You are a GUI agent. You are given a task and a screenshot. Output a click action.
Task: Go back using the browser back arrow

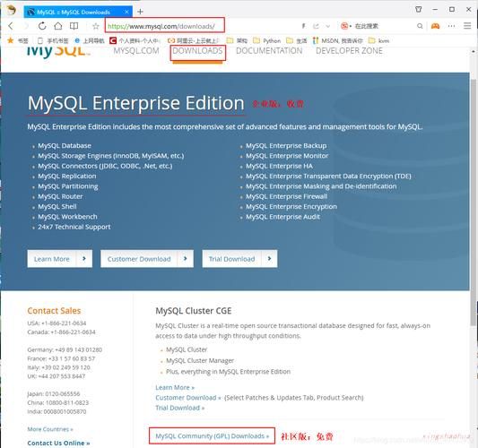11,26
